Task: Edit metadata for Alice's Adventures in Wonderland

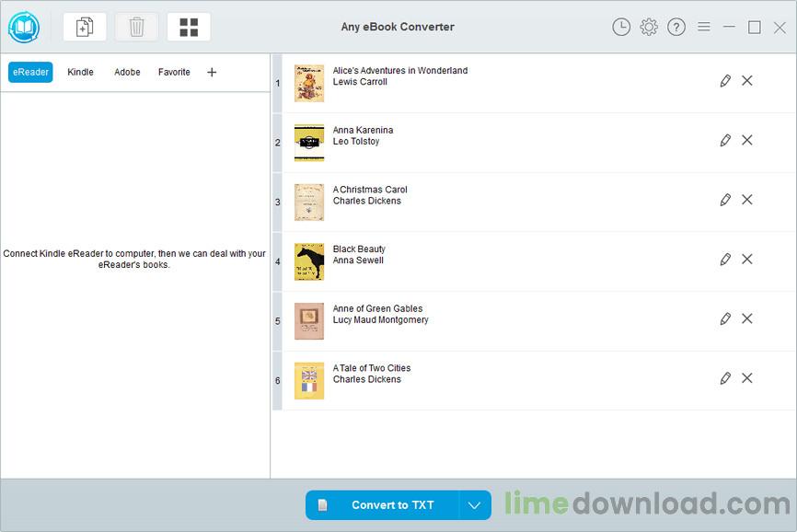Action: (x=725, y=81)
